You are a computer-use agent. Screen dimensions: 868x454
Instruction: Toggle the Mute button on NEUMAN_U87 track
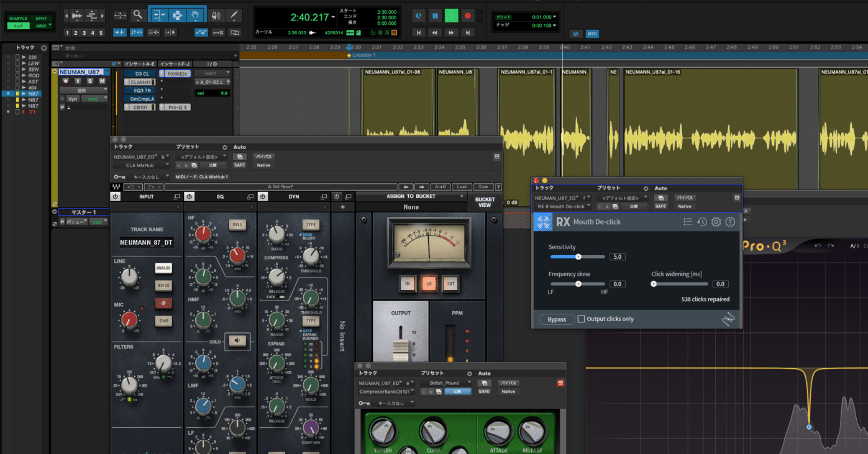point(102,81)
